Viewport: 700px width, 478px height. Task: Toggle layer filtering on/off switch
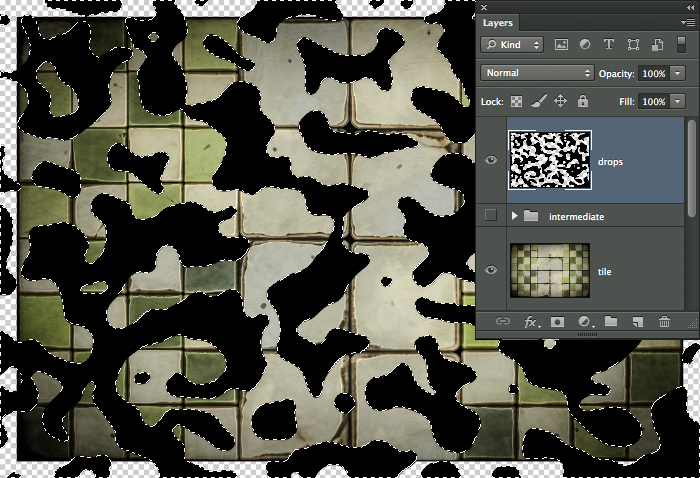[x=681, y=45]
